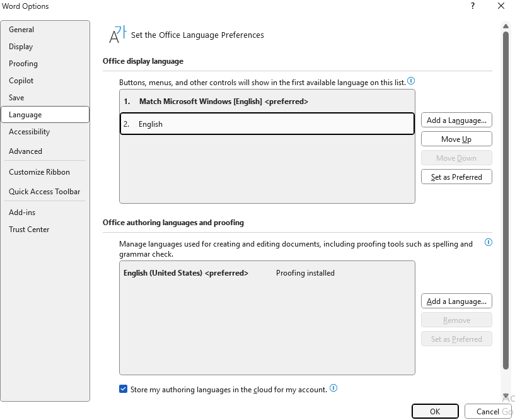Click info icon next to authoring languages description
This screenshot has height=420, width=515.
click(488, 242)
